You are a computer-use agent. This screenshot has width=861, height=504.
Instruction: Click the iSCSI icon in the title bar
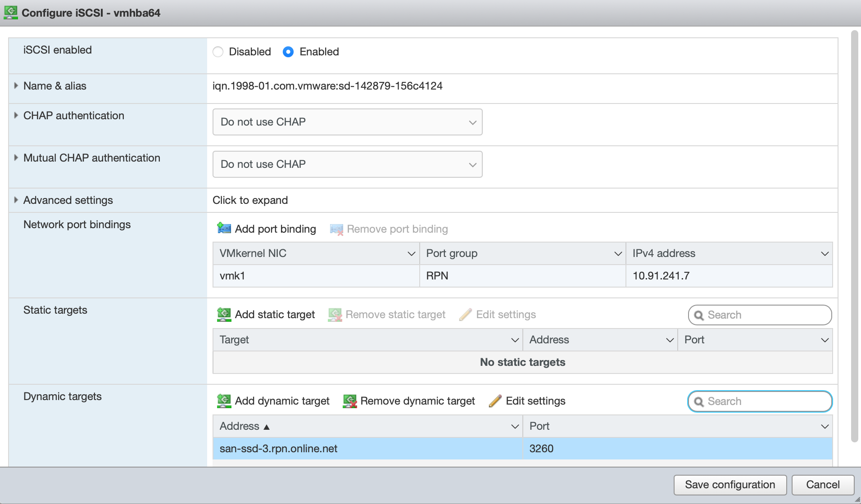(11, 12)
